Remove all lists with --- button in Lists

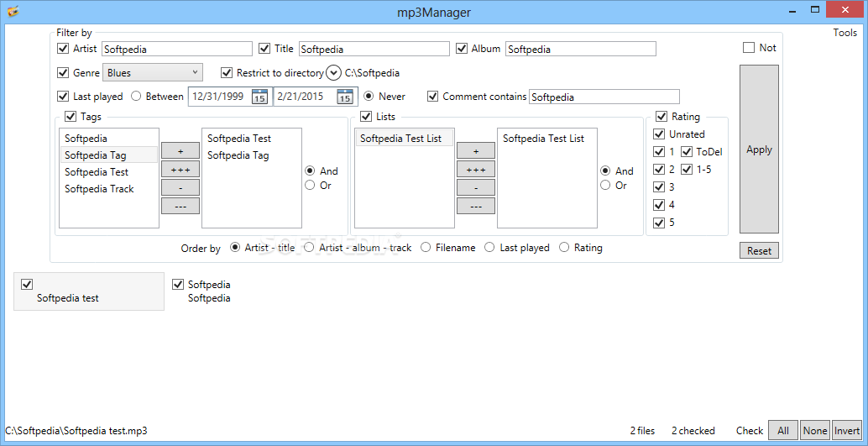pos(476,206)
